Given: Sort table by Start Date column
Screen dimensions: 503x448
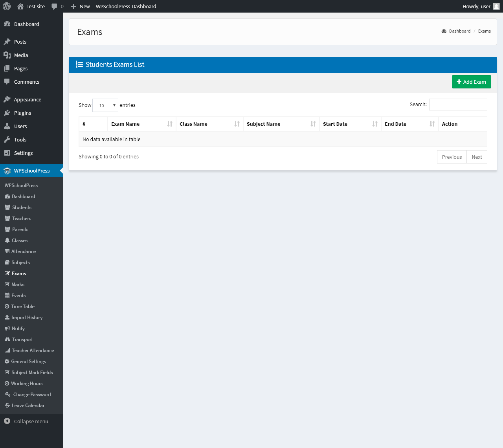Looking at the screenshot, I should coord(350,124).
